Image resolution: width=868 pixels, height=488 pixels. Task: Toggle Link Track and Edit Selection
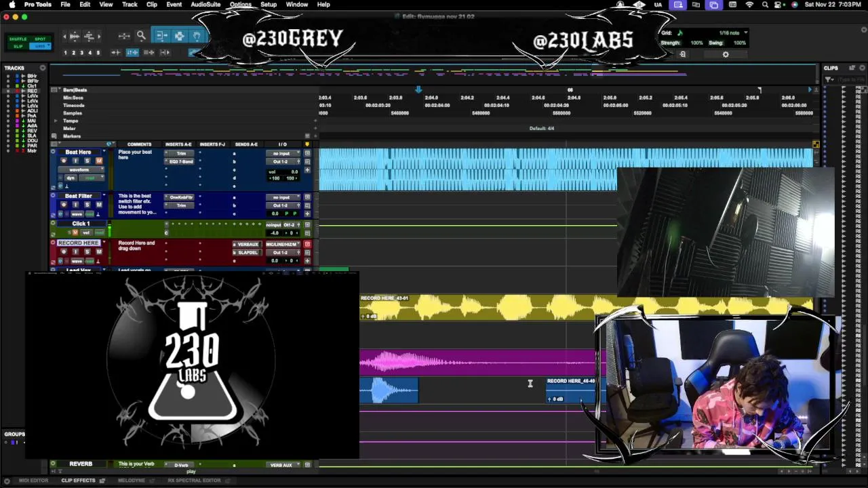click(149, 52)
